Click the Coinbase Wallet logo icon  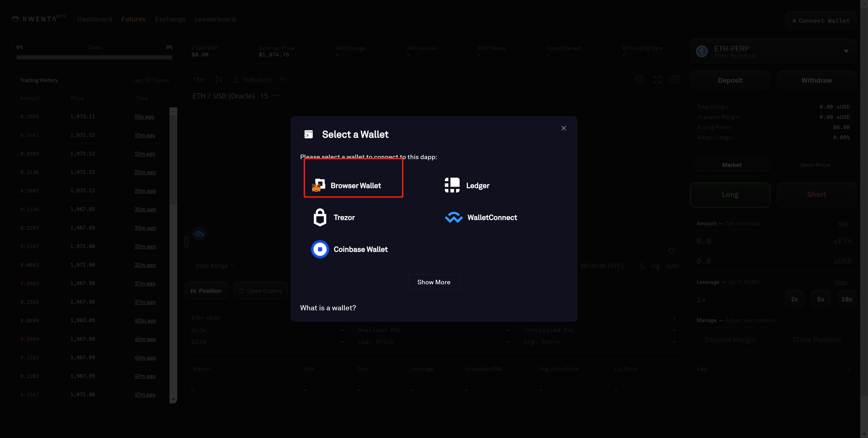(320, 249)
